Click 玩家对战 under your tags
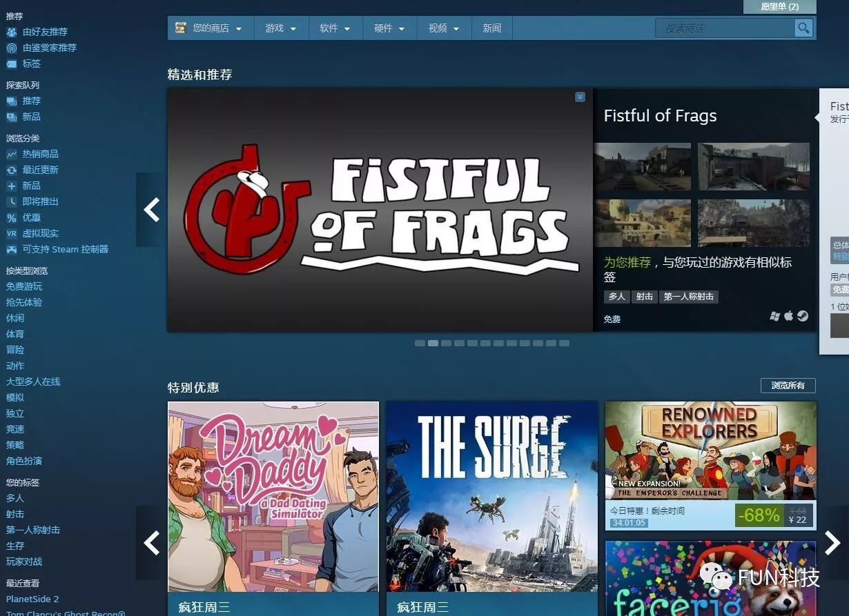 pos(24,562)
